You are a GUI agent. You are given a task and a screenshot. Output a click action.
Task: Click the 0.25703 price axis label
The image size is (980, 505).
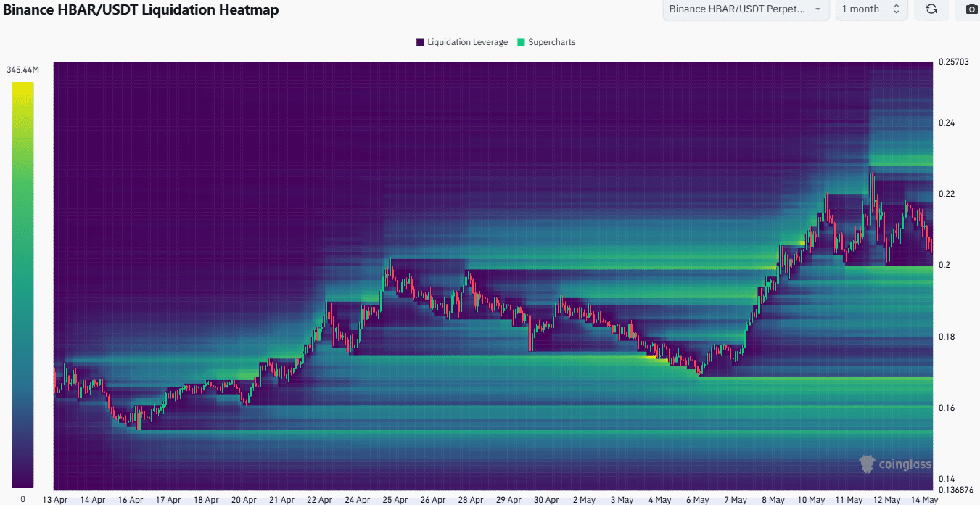click(952, 62)
